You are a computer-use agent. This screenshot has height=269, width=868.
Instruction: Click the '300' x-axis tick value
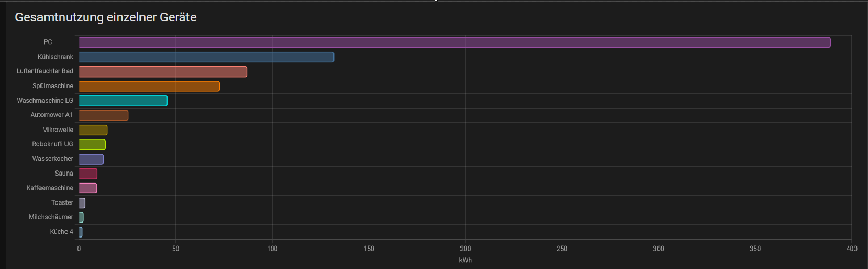coord(659,249)
